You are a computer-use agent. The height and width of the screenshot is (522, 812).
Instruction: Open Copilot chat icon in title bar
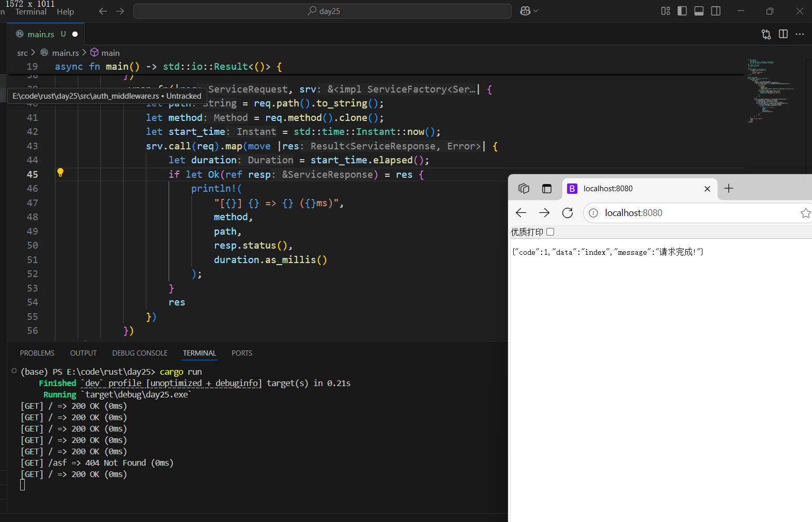tap(525, 11)
